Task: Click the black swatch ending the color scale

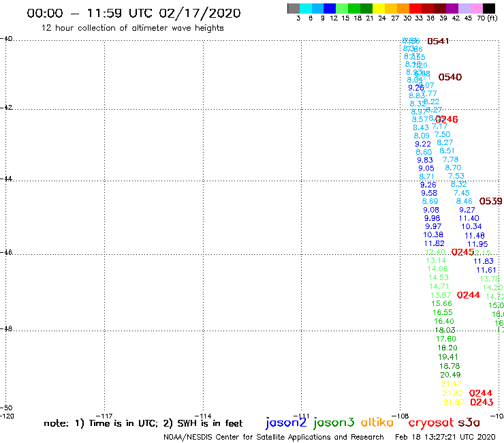Action: [489, 8]
